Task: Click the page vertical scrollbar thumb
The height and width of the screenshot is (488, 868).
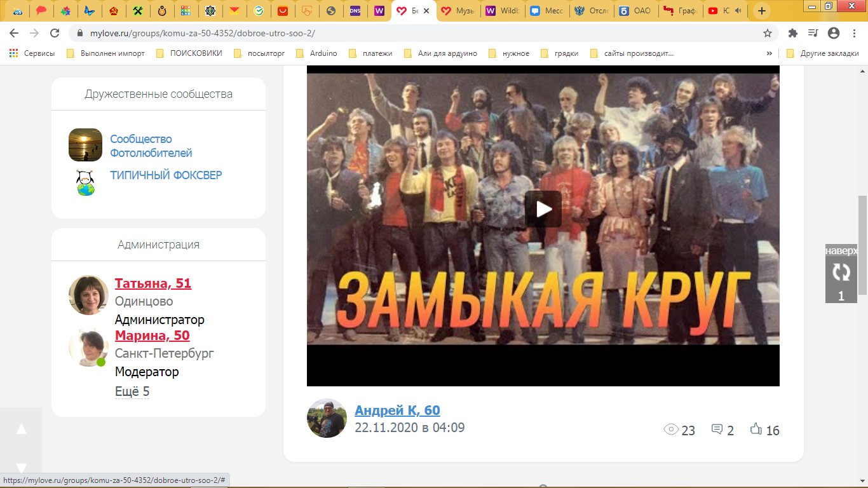Action: click(x=863, y=245)
